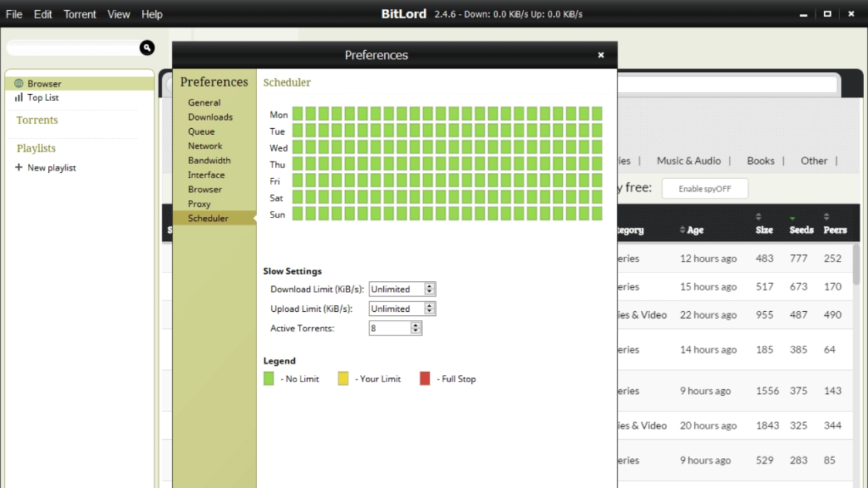Toggle first Sunday hour block in scheduler
This screenshot has height=488, width=868.
coord(298,213)
